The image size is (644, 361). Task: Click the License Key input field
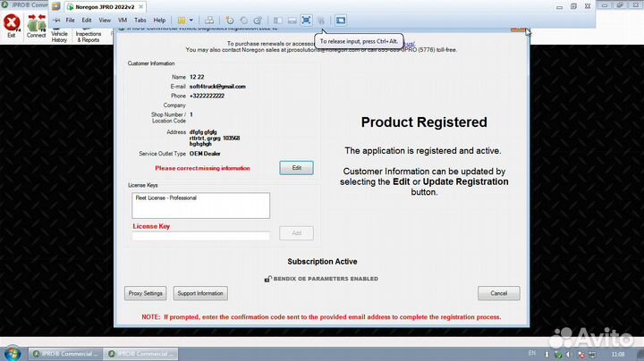pos(201,236)
